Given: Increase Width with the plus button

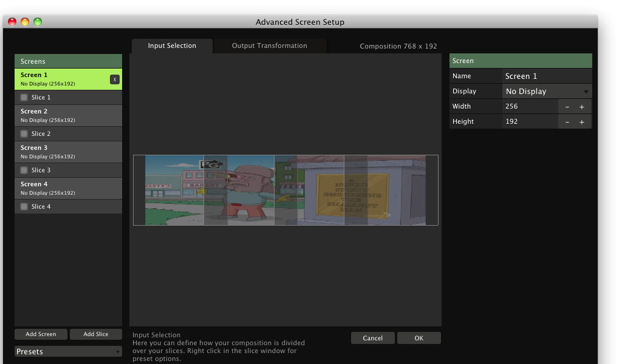Looking at the screenshot, I should (582, 107).
